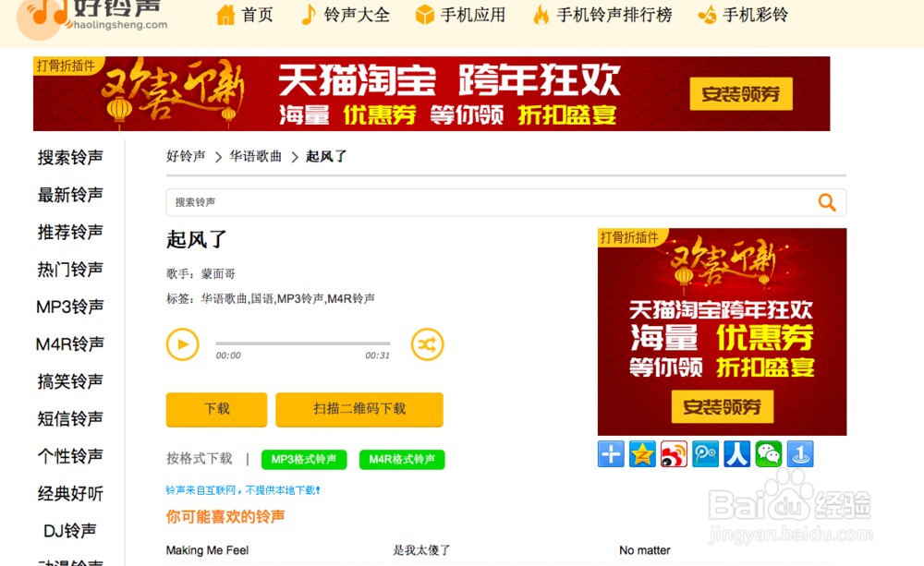Click 安装领券 on the side ad
Image resolution: width=924 pixels, height=566 pixels.
pyautogui.click(x=722, y=406)
